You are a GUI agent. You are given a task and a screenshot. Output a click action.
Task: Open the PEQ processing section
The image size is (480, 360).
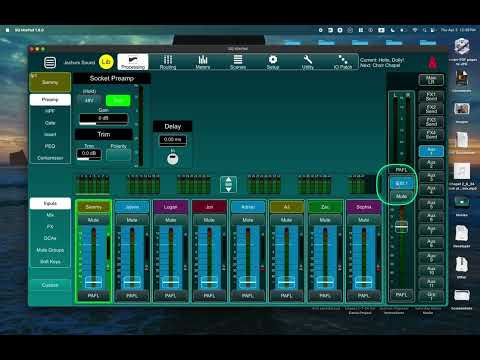pyautogui.click(x=50, y=146)
